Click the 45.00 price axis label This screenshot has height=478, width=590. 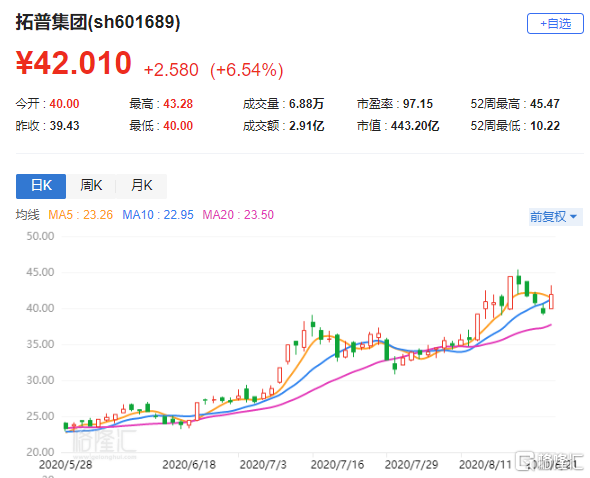tap(40, 272)
